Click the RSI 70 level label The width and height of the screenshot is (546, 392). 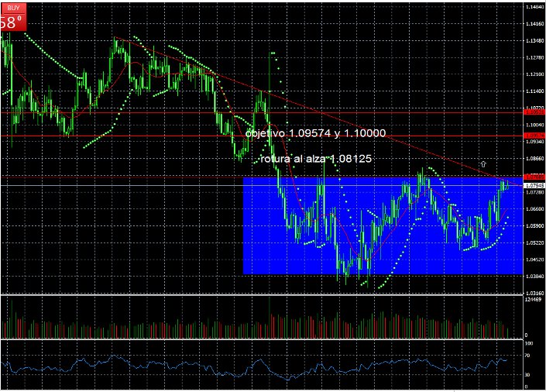[528, 355]
